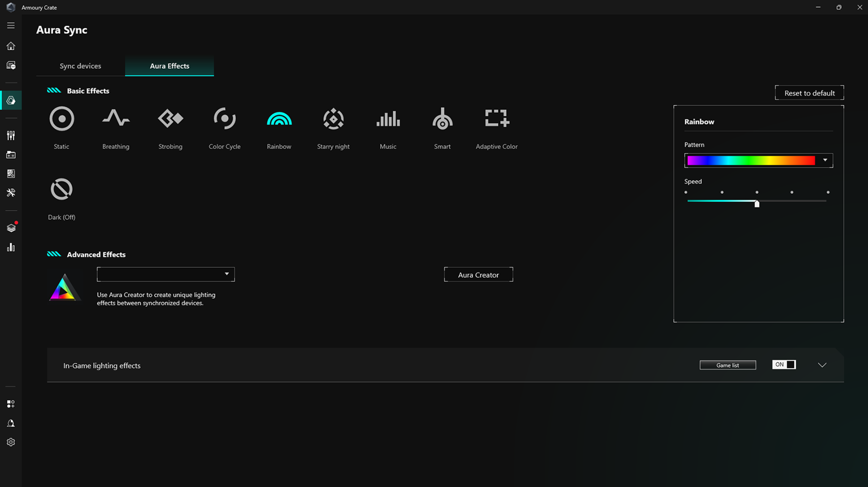
Task: Expand the In-Game lighting effects chevron
Action: coord(822,365)
